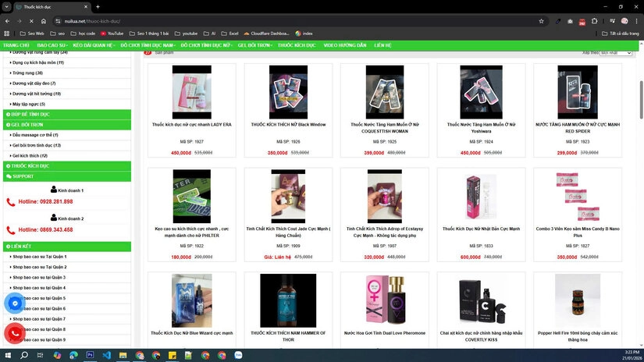Open the tab search dropdown arrow

click(x=6, y=6)
